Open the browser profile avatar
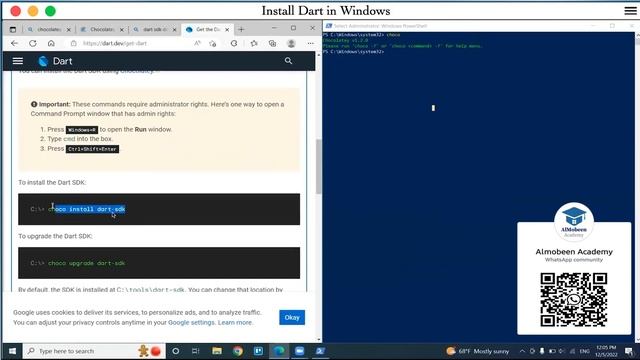Screen dimensions: 640x360 pyautogui.click(x=291, y=43)
